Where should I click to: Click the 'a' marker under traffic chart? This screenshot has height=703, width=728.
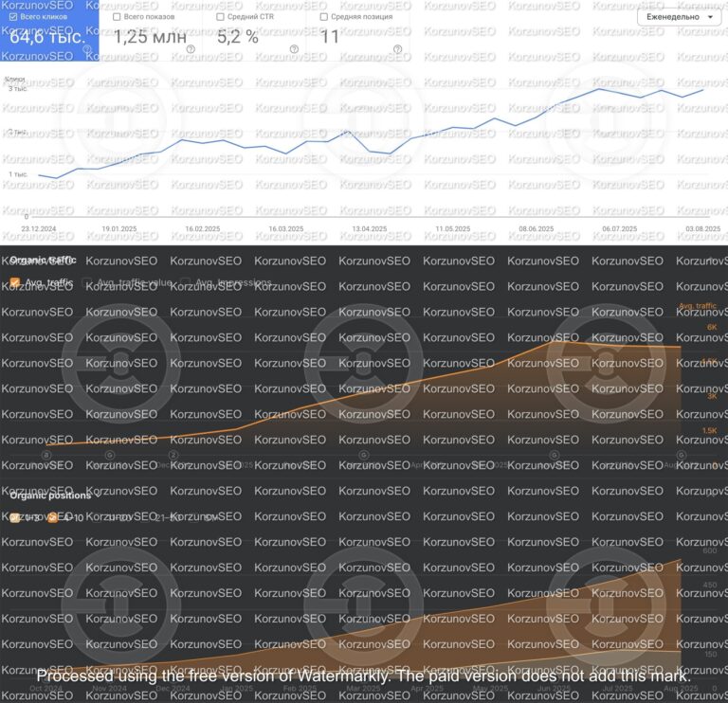click(x=45, y=455)
